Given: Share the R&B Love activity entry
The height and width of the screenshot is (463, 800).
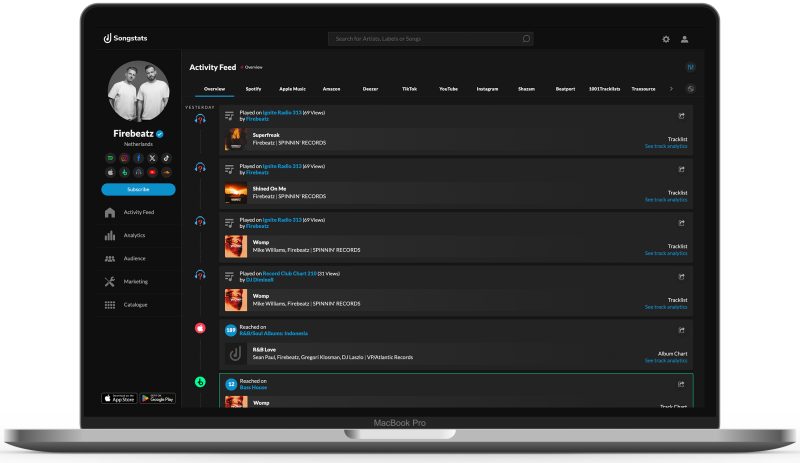Looking at the screenshot, I should [x=681, y=330].
